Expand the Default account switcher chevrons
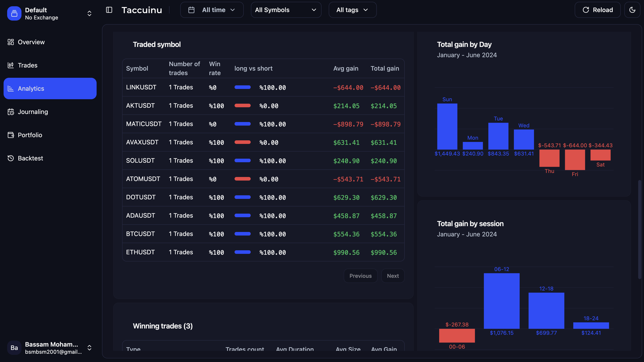 click(x=89, y=13)
